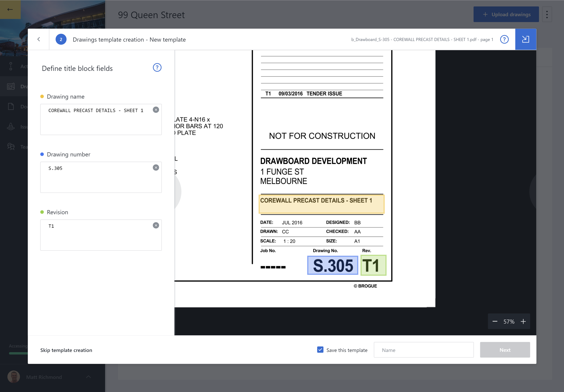Zoom in with the plus icon

tap(523, 321)
